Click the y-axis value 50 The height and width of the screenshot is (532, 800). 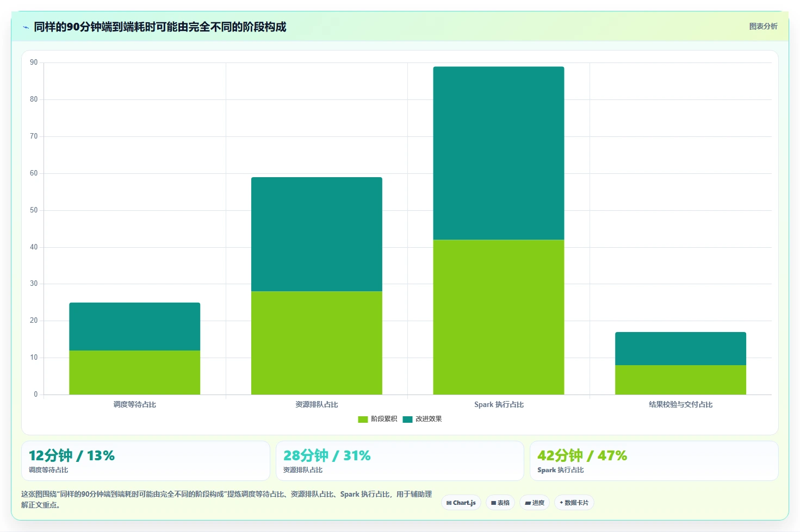tap(34, 210)
